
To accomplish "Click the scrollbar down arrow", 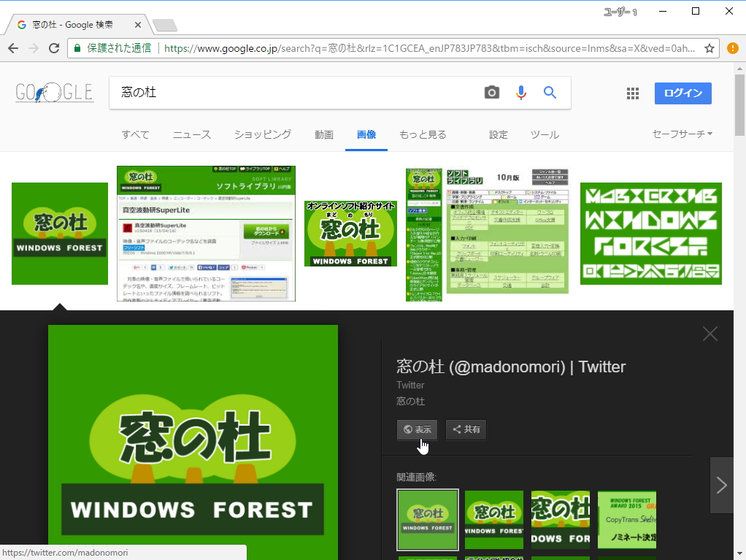I will click(739, 553).
